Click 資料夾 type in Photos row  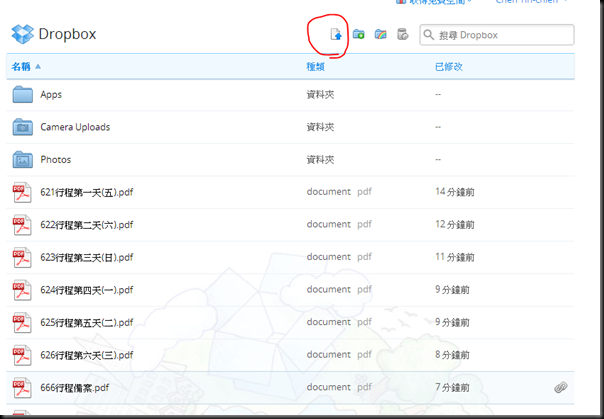(x=320, y=159)
